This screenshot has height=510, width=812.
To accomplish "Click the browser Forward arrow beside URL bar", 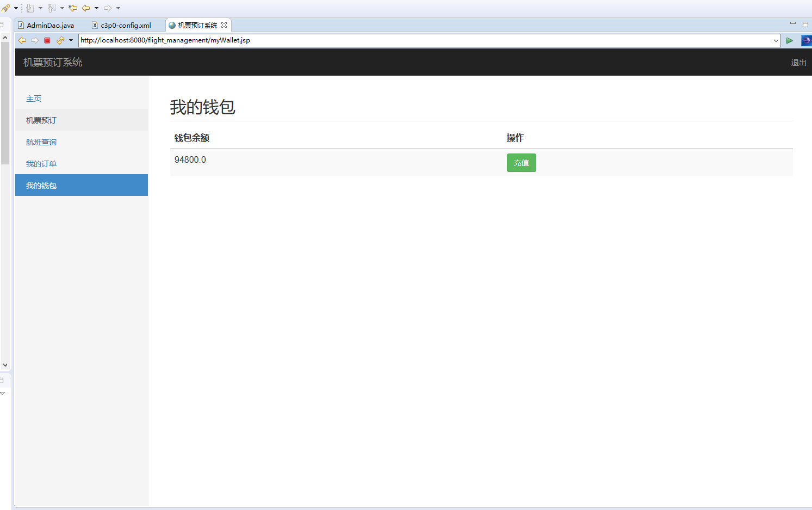I will (35, 40).
